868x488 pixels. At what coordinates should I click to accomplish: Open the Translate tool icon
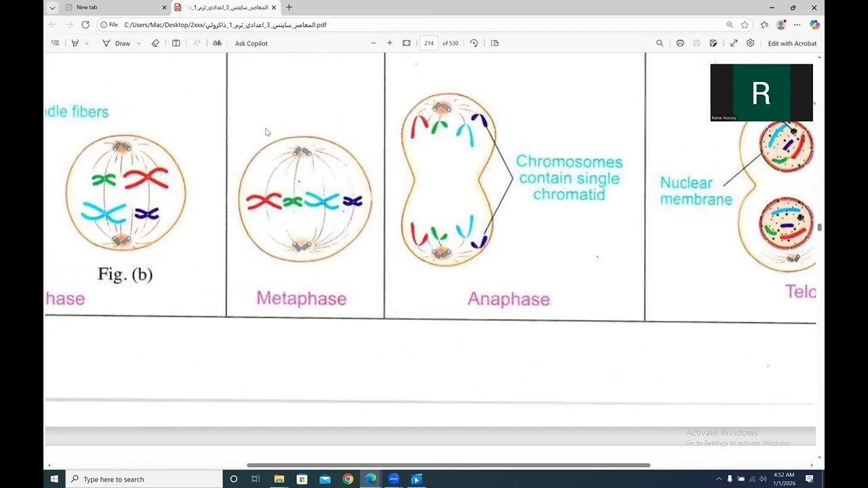click(x=217, y=43)
